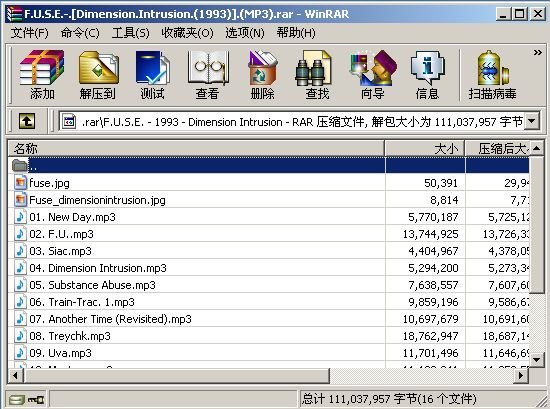Select file name 02. F.U..mp3
The image size is (550, 409).
click(61, 234)
